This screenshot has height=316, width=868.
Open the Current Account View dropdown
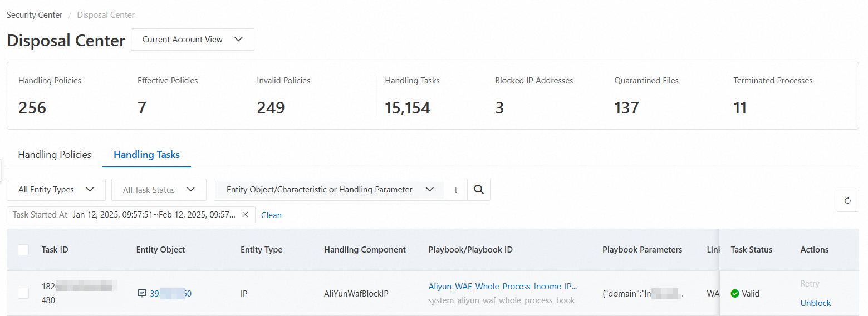click(x=193, y=39)
